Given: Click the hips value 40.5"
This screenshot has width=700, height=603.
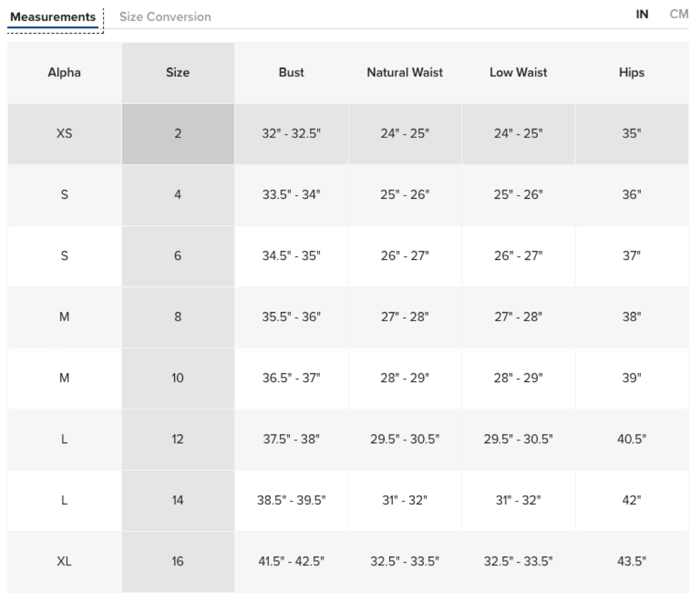Looking at the screenshot, I should [x=631, y=439].
